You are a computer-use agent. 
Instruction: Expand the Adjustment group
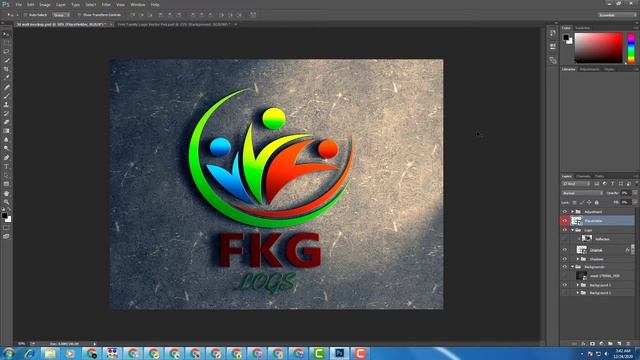coord(572,212)
